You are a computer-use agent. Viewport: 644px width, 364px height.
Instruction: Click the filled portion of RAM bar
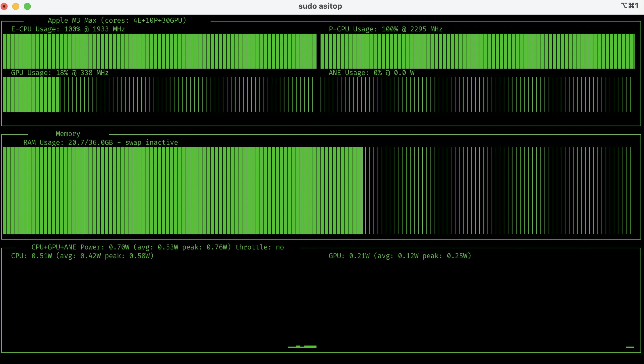click(183, 191)
